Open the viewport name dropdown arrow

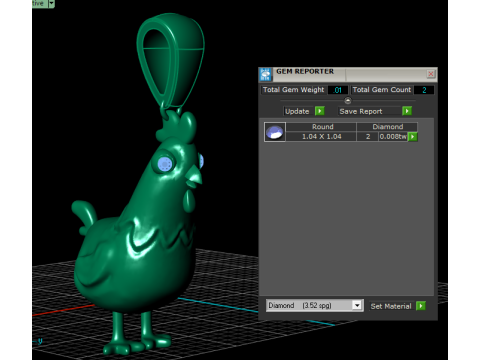(51, 3)
